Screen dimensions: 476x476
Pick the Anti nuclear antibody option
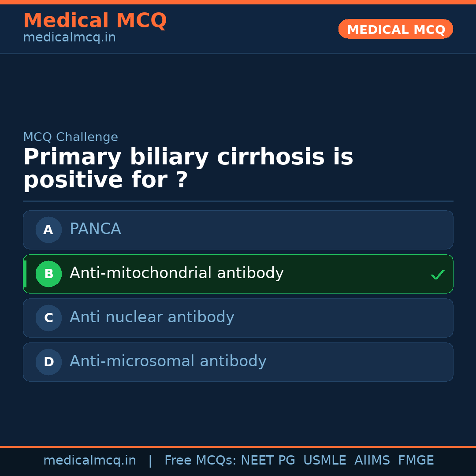[152, 317]
